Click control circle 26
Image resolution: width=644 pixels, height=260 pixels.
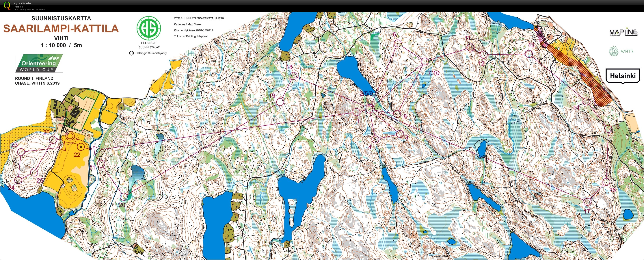(53, 140)
